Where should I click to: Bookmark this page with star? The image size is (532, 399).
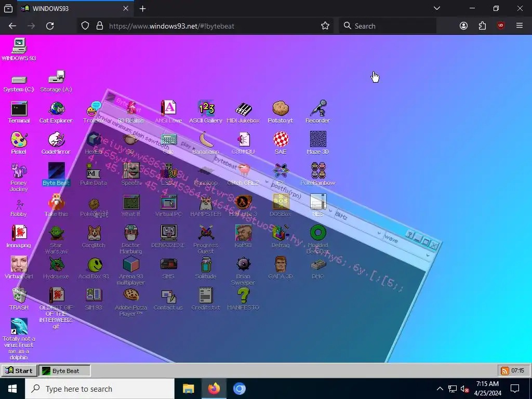click(x=325, y=26)
